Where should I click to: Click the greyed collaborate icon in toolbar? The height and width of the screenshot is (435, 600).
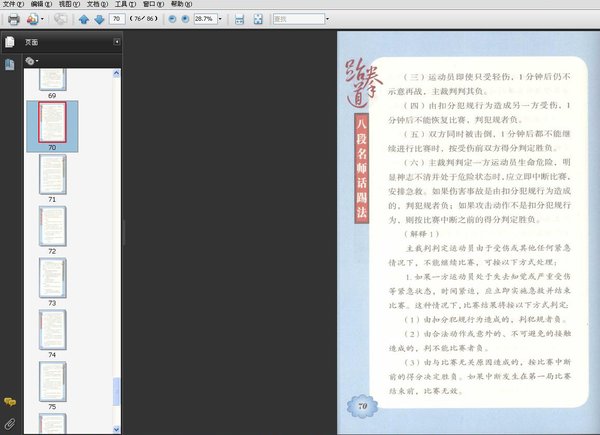(x=60, y=19)
